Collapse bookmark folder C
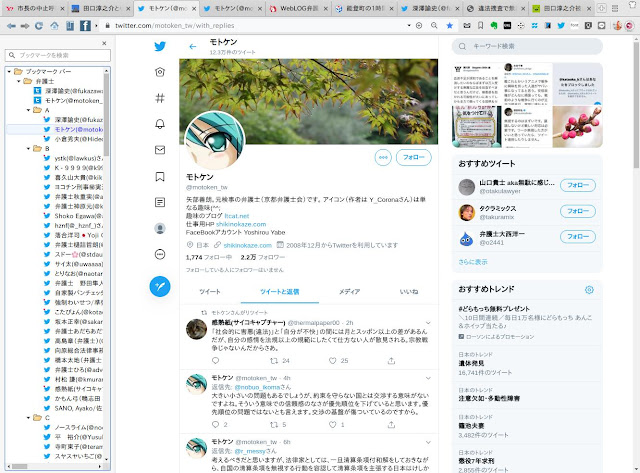Screen dimensions: 640x473 pos(28,418)
